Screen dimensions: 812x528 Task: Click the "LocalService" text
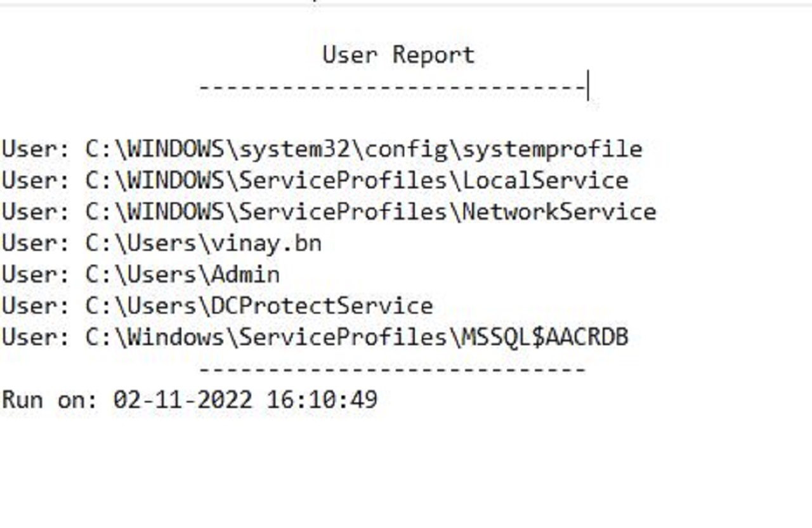545,181
